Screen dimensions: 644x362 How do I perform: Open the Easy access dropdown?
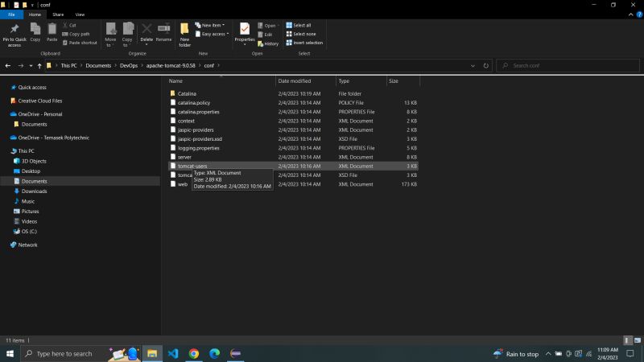click(212, 34)
